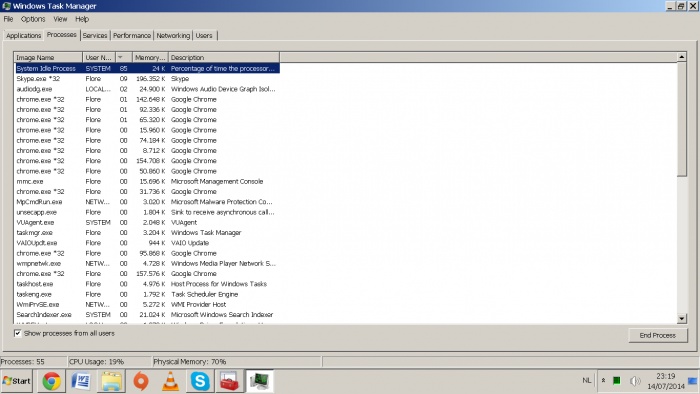
Task: Click the End Process button
Action: pos(658,335)
